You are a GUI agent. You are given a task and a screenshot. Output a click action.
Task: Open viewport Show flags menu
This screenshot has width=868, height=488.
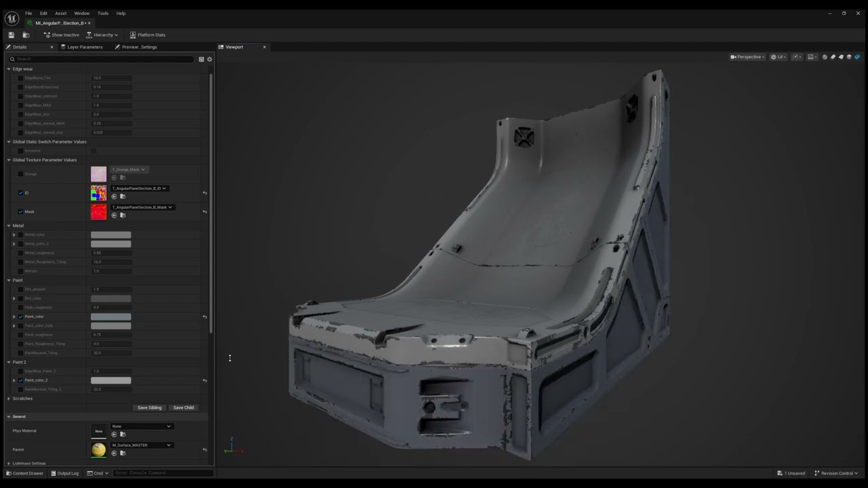click(812, 57)
